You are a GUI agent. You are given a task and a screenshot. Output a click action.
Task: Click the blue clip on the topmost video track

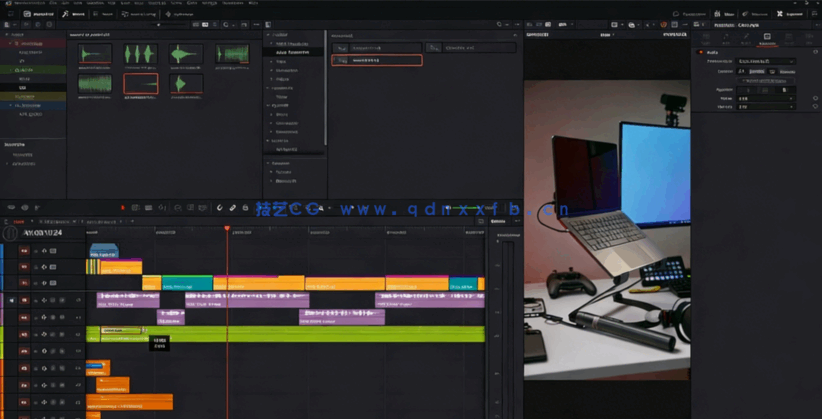pos(104,251)
